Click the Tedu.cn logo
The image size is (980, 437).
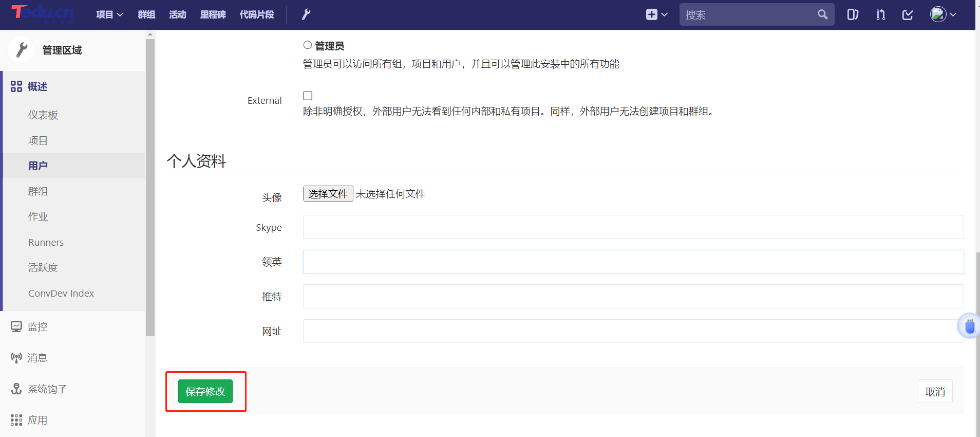43,13
